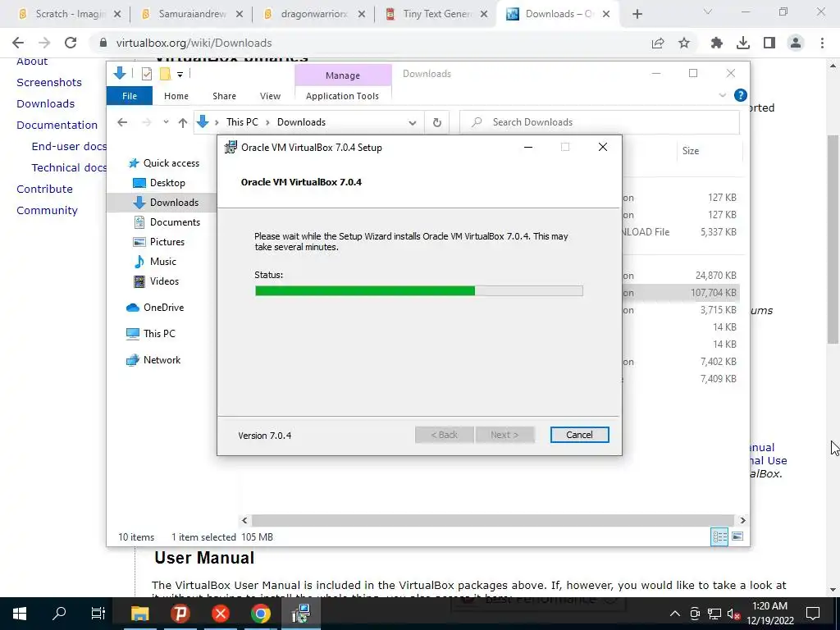The width and height of the screenshot is (840, 630).
Task: Open taskbar search magnifier
Action: click(59, 613)
